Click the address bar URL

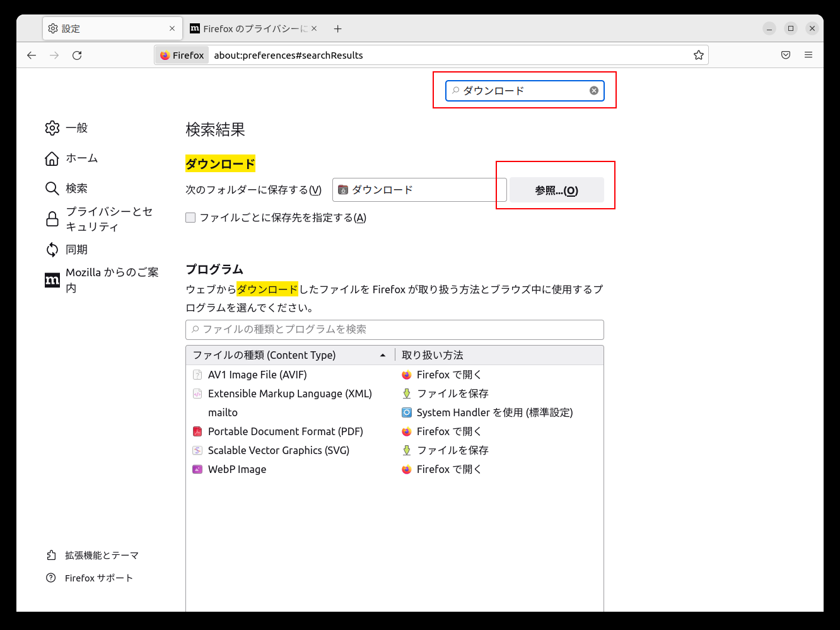pos(288,55)
